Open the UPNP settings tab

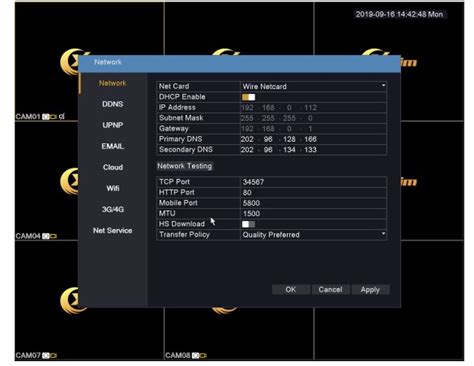[113, 125]
